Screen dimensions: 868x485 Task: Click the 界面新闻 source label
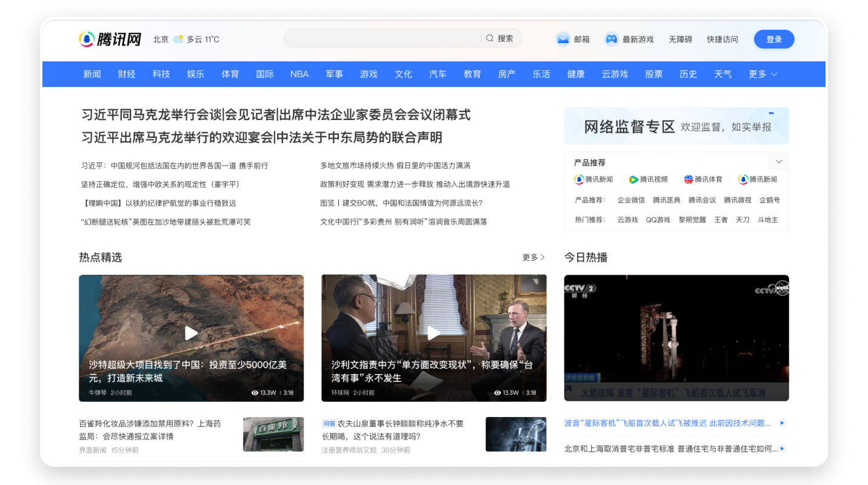tap(93, 450)
